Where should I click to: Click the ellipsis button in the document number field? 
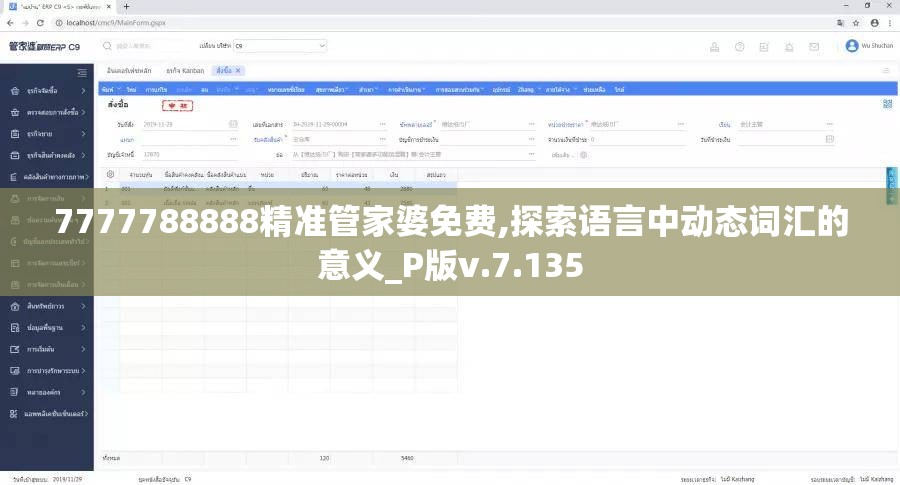(x=382, y=124)
